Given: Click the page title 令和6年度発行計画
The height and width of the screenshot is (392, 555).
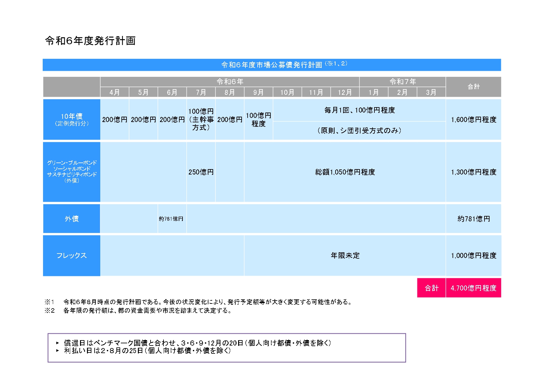Looking at the screenshot, I should pos(90,41).
